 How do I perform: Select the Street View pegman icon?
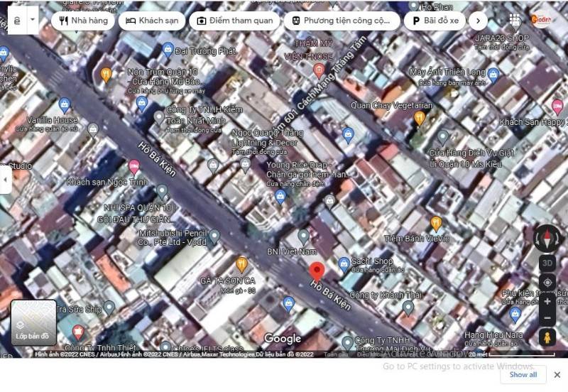click(x=547, y=337)
